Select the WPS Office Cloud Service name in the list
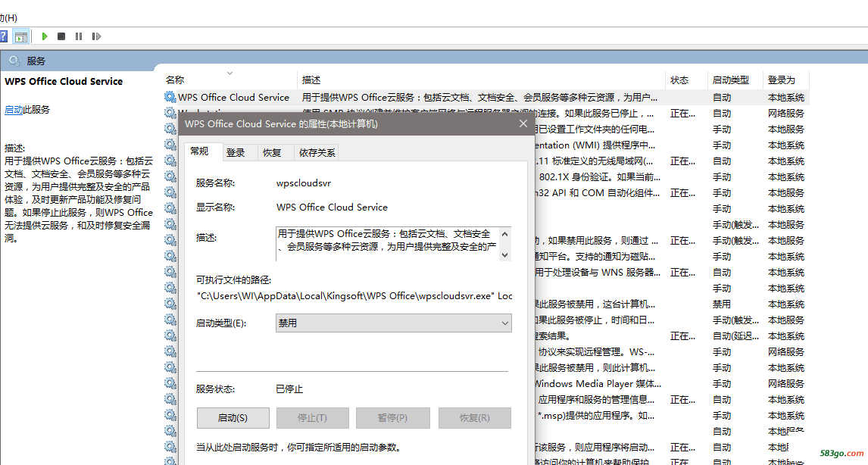The width and height of the screenshot is (868, 465). click(233, 98)
